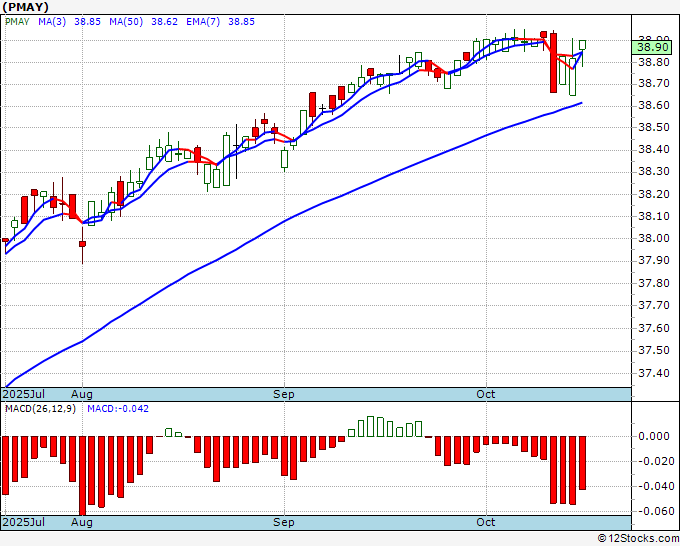Click the 37.80 price axis label
The width and height of the screenshot is (680, 546).
click(654, 284)
